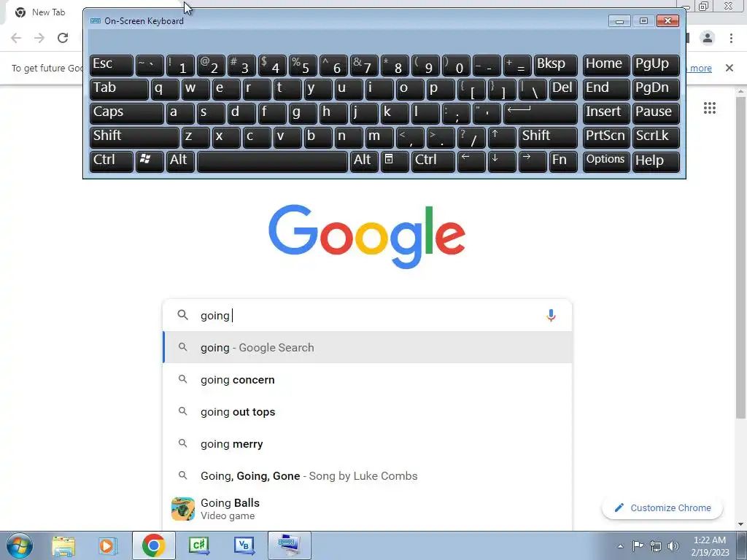Click the Windows logo key on the keyboard
747x560 pixels.
(x=149, y=161)
